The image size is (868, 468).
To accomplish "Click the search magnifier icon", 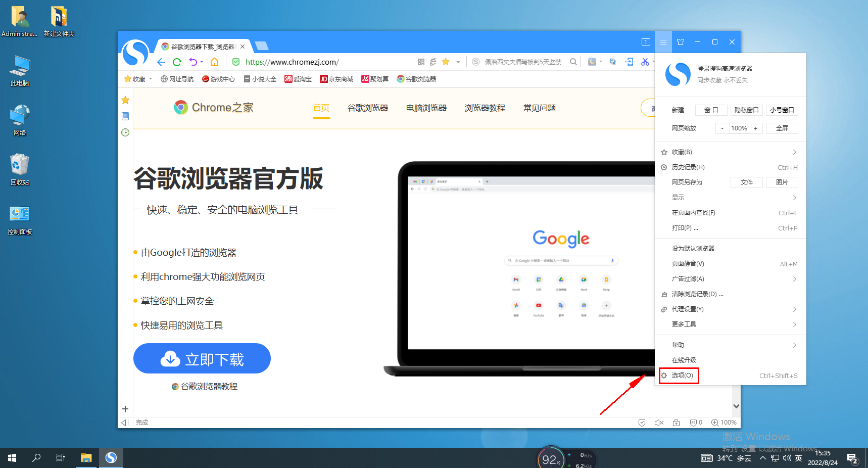I will pyautogui.click(x=573, y=62).
